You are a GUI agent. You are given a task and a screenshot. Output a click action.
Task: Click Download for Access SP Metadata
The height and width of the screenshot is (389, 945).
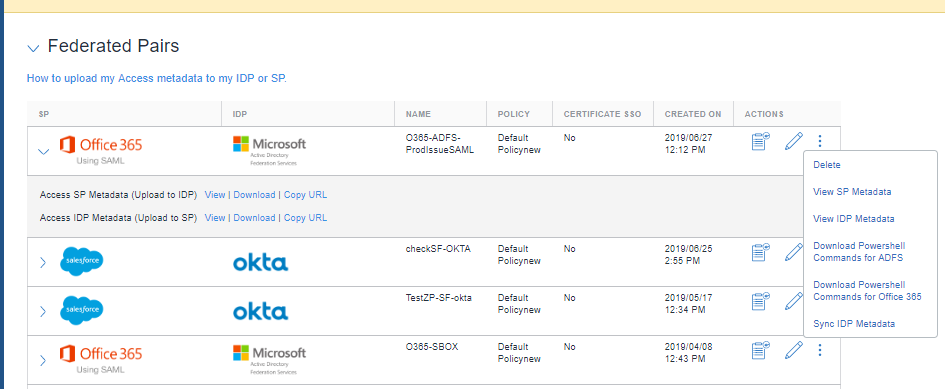(254, 195)
